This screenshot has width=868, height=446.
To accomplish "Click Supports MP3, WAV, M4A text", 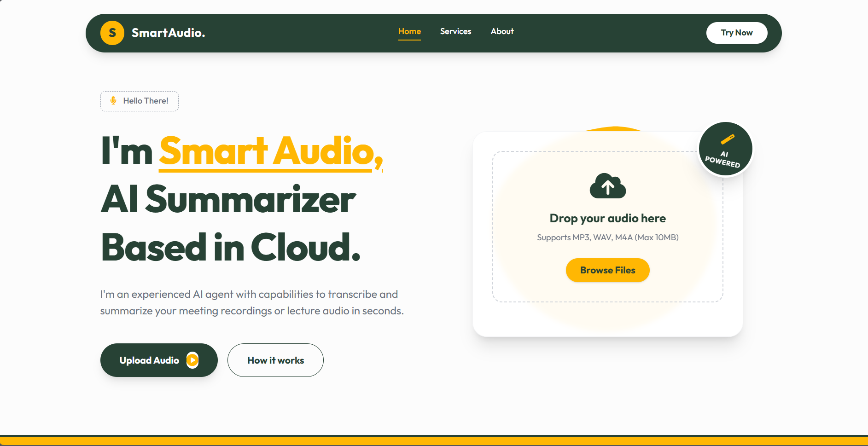I will [x=608, y=237].
